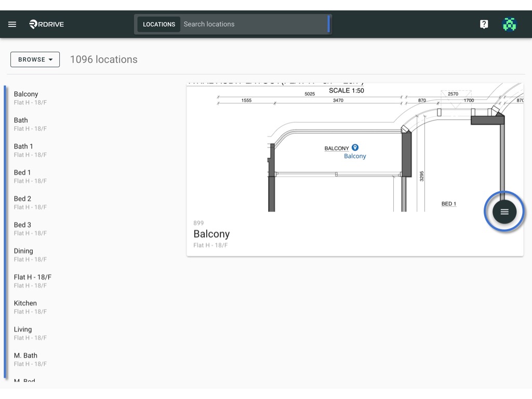Viewport: 532px width, 399px height.
Task: Expand the BROWSE dropdown
Action: point(35,59)
